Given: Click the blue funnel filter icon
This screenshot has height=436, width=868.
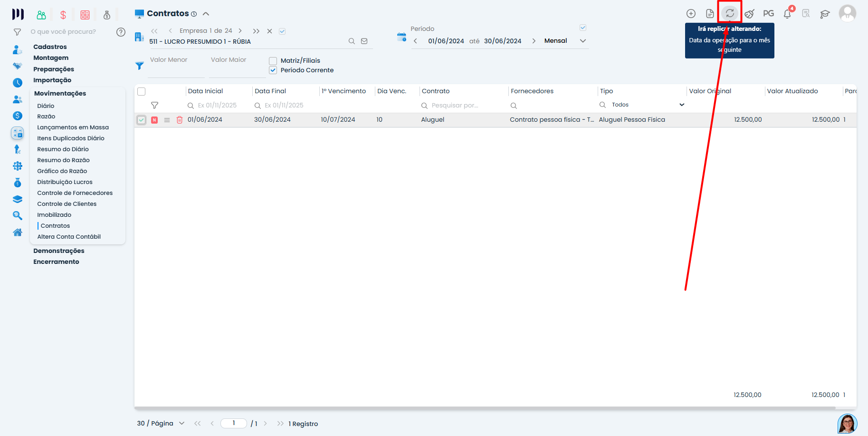Looking at the screenshot, I should 140,66.
